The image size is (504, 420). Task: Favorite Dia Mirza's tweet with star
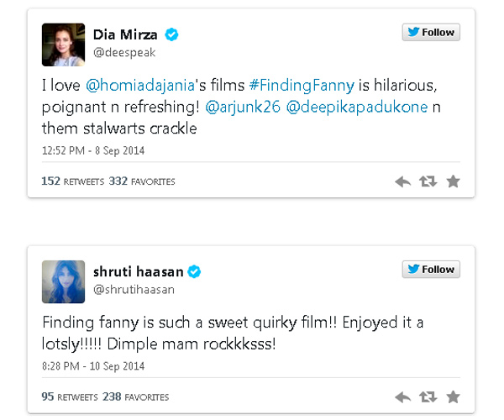tap(453, 181)
